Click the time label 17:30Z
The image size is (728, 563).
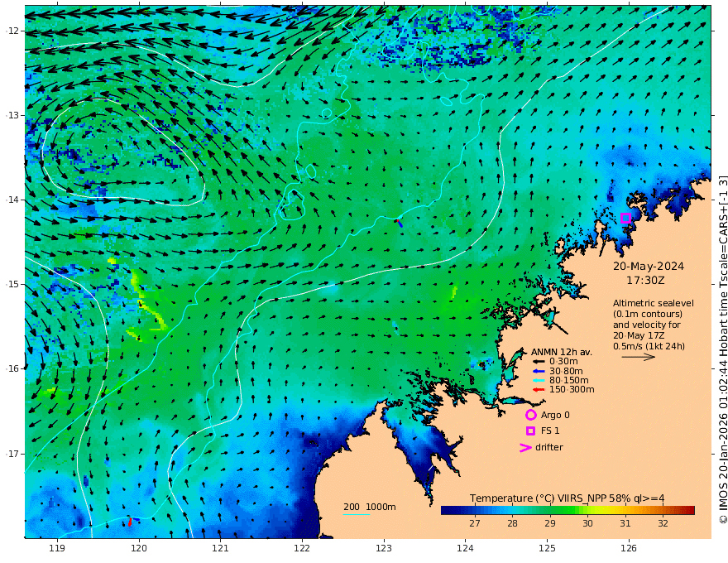point(645,281)
